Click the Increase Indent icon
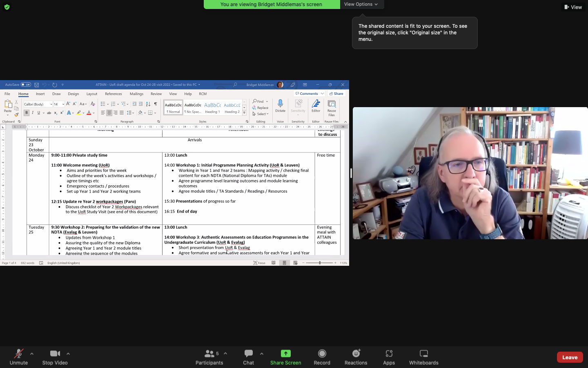This screenshot has width=588, height=368. (141, 104)
